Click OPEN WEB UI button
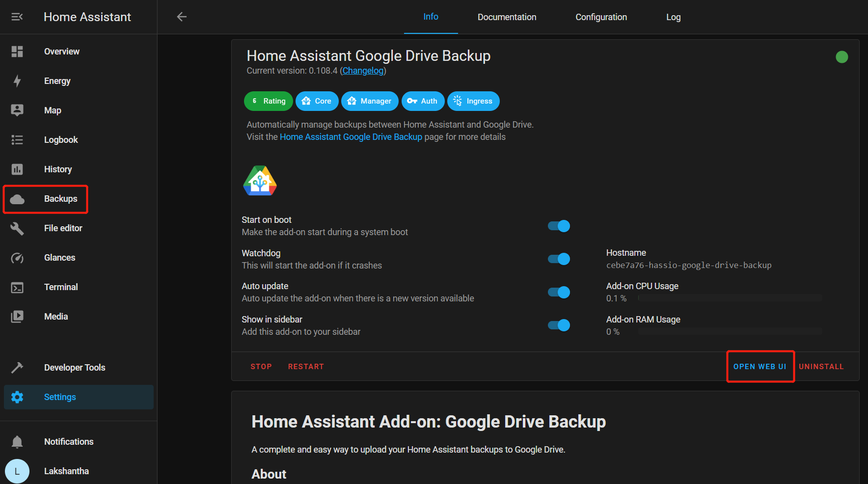 [x=760, y=367]
